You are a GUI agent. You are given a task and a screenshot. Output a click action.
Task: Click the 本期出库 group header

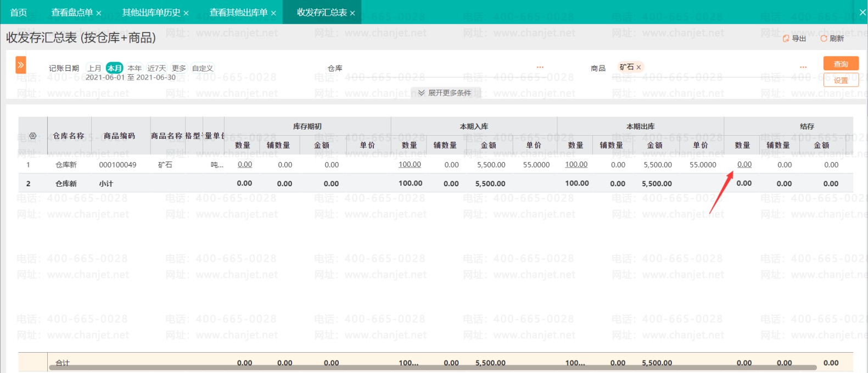[x=640, y=126]
